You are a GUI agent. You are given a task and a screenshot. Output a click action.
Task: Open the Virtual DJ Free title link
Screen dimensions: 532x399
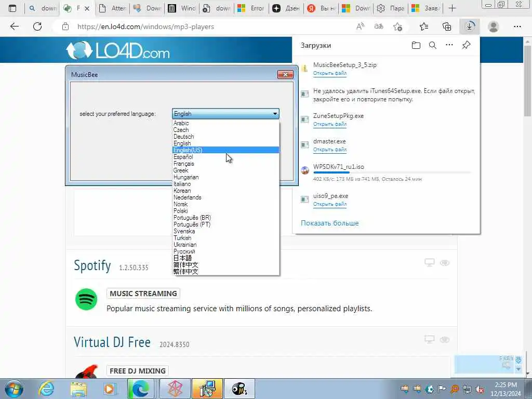[112, 342]
